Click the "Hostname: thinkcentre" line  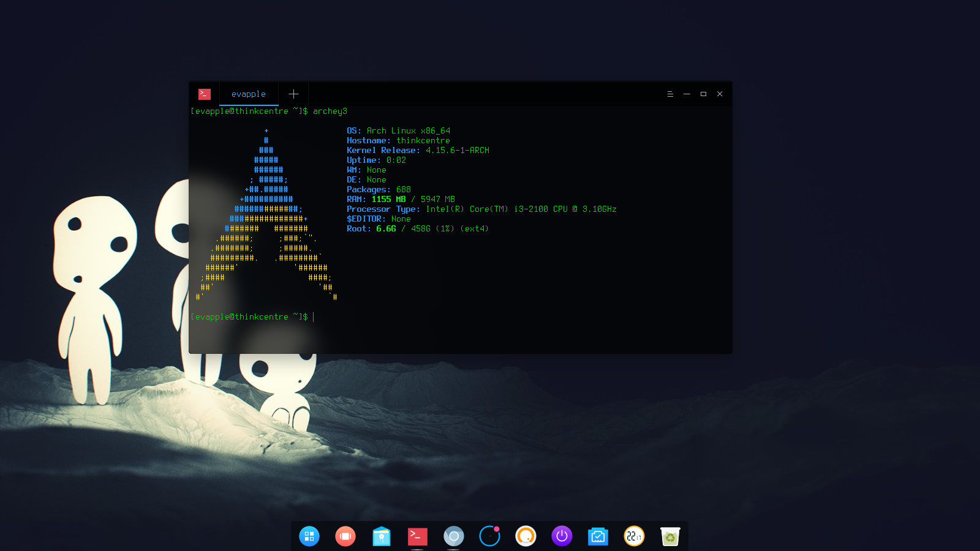(x=398, y=141)
